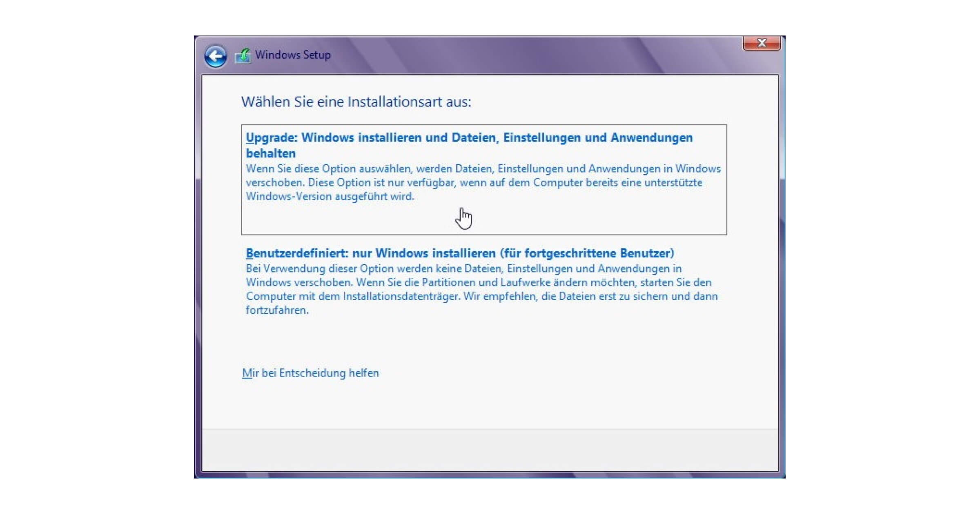Click empty space inside the Upgrade option box
This screenshot has width=980, height=514.
592,218
